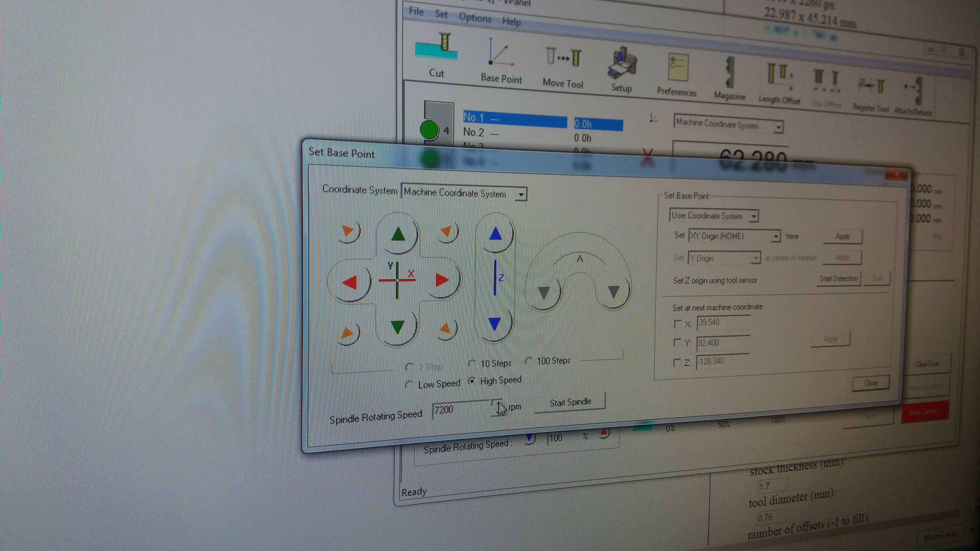The width and height of the screenshot is (980, 551).
Task: Click the X machine coordinate field 39.540
Action: click(723, 322)
